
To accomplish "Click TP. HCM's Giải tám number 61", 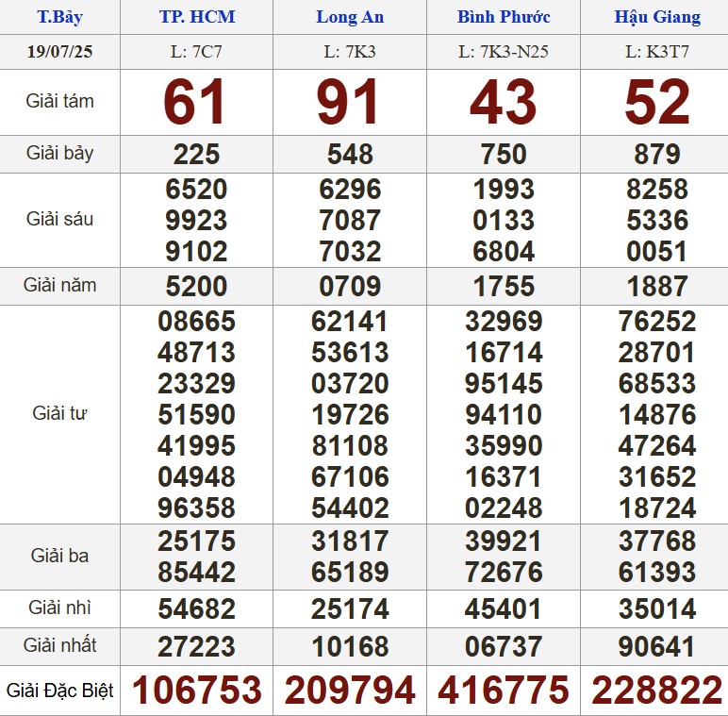I will 196,102.
